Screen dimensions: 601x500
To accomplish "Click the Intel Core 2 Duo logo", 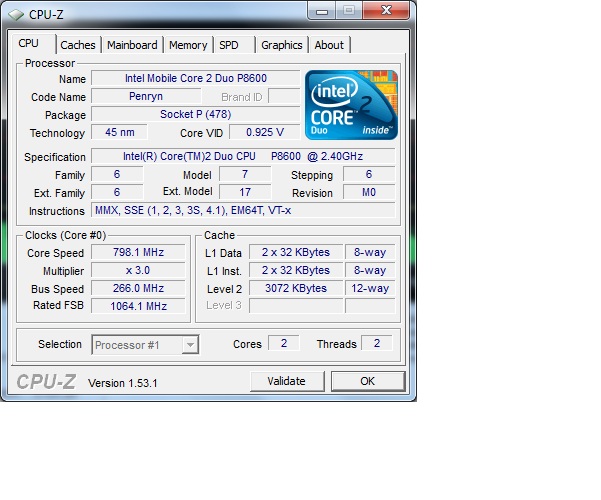I will pos(351,105).
